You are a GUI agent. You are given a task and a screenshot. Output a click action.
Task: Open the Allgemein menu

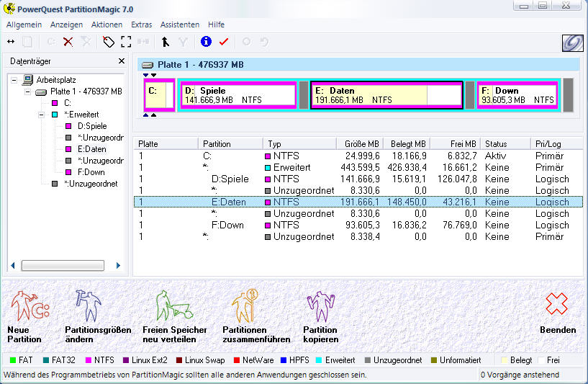click(x=24, y=24)
